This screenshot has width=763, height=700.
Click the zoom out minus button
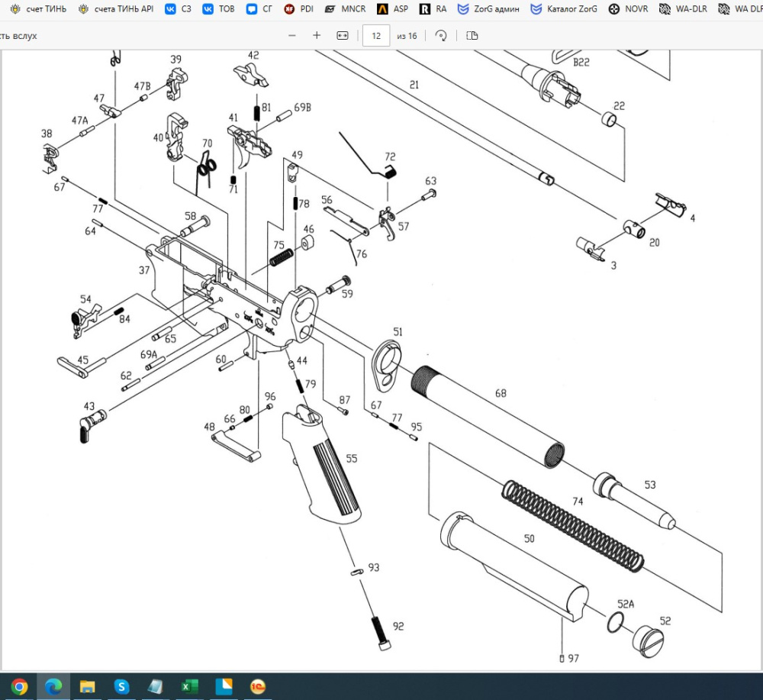click(292, 36)
